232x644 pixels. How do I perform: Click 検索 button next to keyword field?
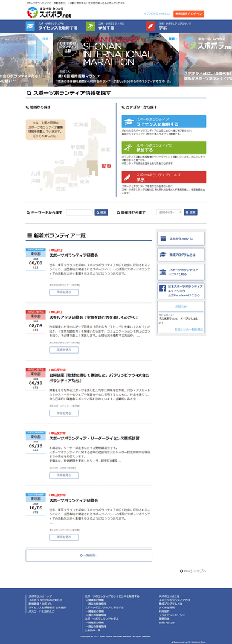101,212
